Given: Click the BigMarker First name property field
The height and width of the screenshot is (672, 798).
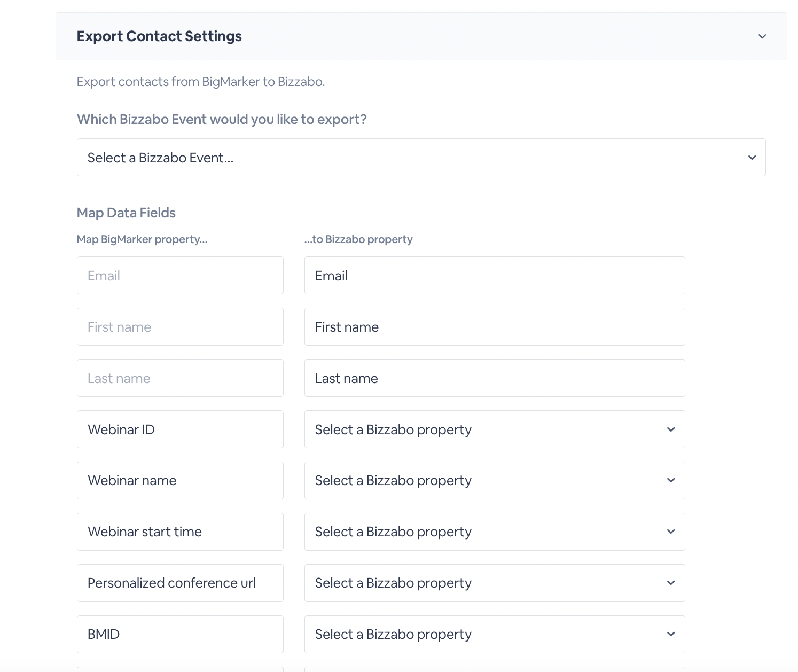Looking at the screenshot, I should (x=180, y=327).
